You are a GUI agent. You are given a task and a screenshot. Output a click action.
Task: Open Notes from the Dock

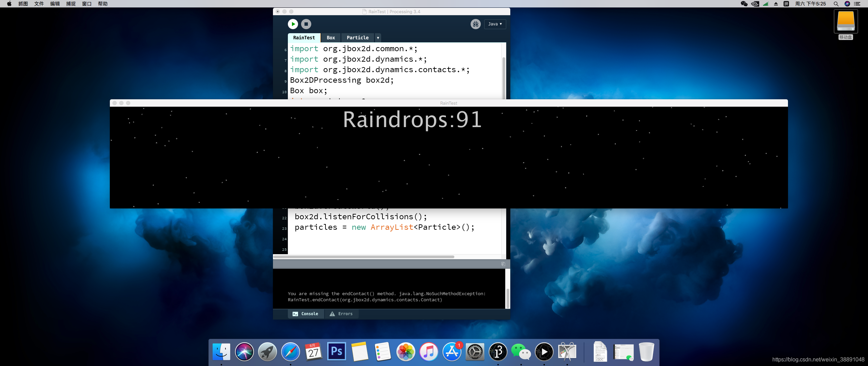[359, 352]
